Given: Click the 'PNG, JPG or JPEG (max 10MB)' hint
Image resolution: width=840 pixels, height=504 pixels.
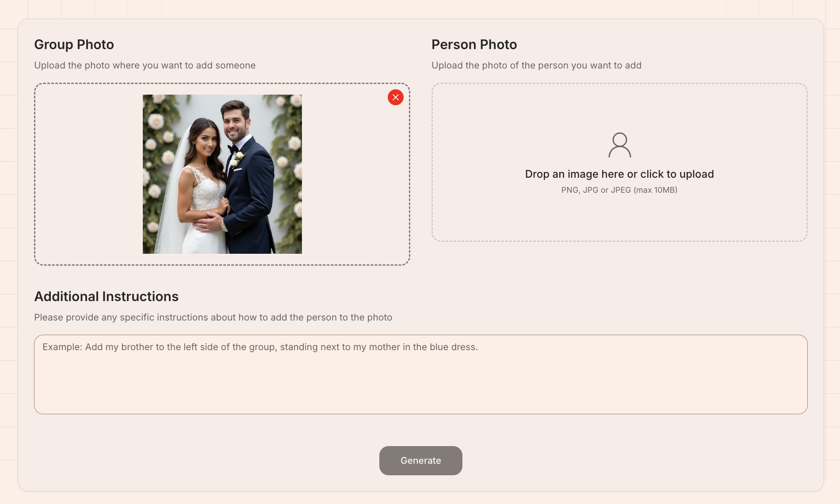Looking at the screenshot, I should pos(619,190).
